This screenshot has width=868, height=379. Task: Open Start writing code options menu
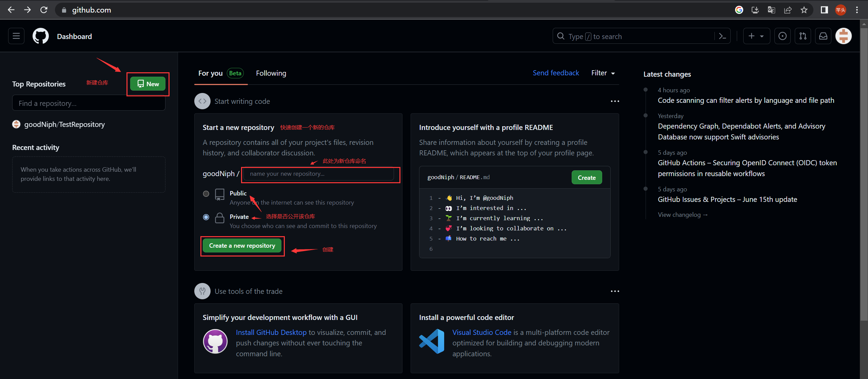click(x=615, y=101)
